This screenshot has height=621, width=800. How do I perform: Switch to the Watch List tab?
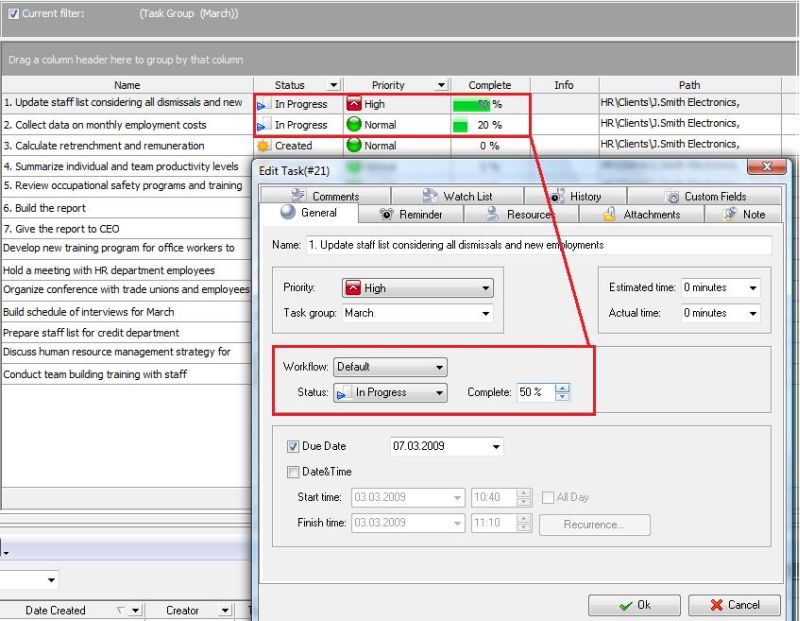click(457, 196)
